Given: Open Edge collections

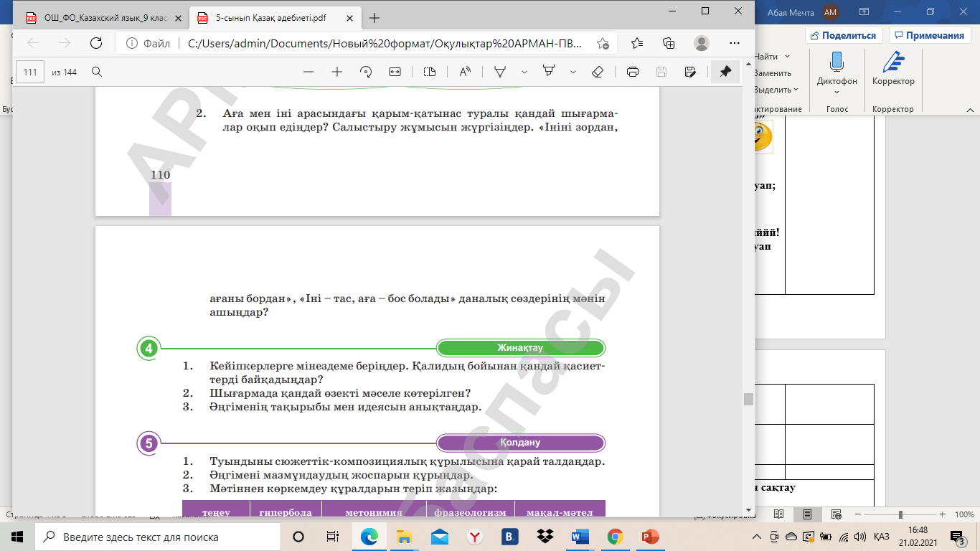Looking at the screenshot, I should [x=669, y=43].
